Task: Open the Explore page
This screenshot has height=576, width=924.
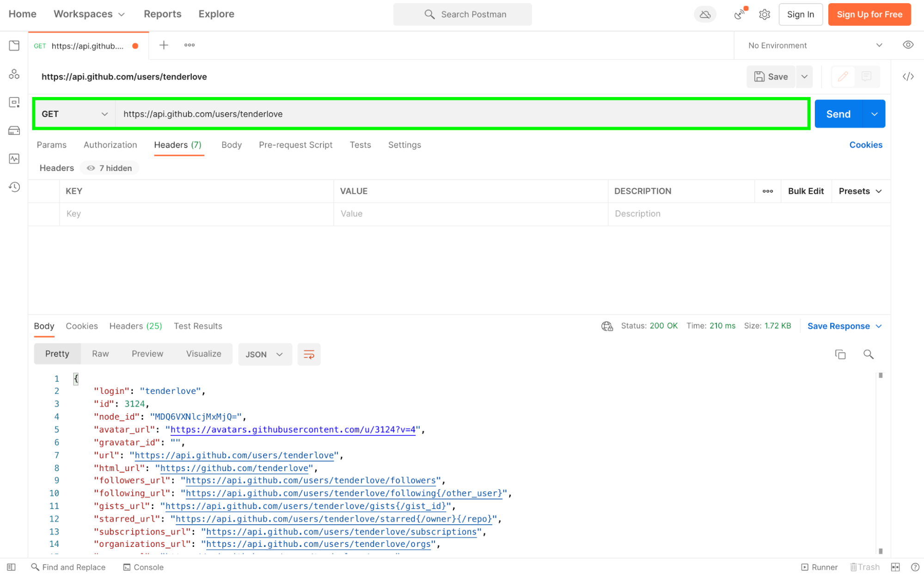Action: pyautogui.click(x=216, y=14)
